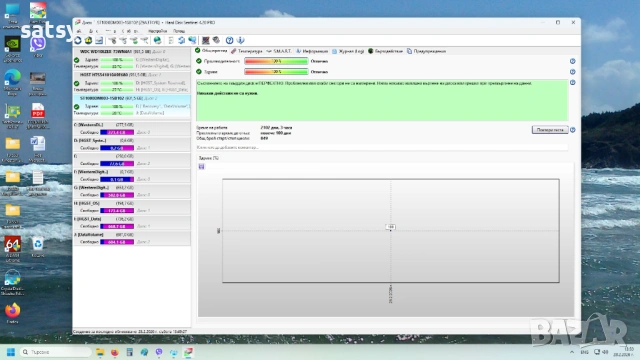The width and height of the screenshot is (640, 360).
Task: Click the green status description text box
Action: click(382, 100)
